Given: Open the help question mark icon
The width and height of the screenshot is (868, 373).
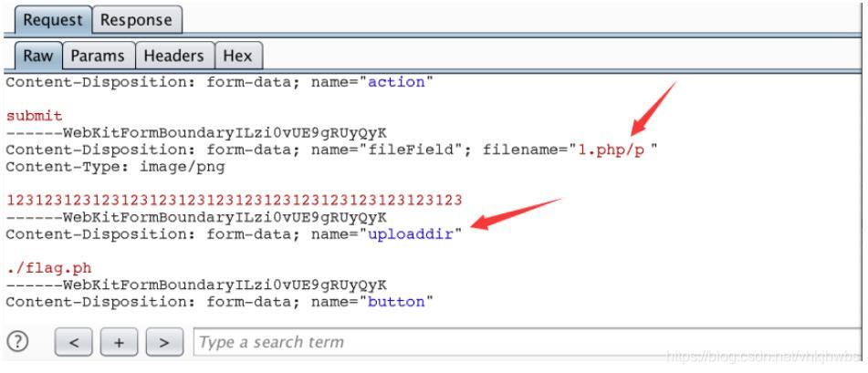Looking at the screenshot, I should click(x=17, y=341).
